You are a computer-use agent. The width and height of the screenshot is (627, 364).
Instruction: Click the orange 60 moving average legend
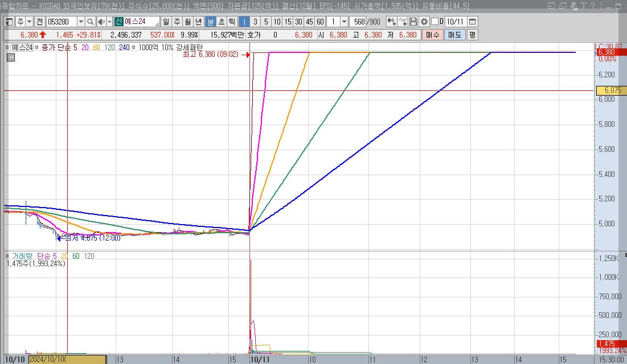click(96, 47)
